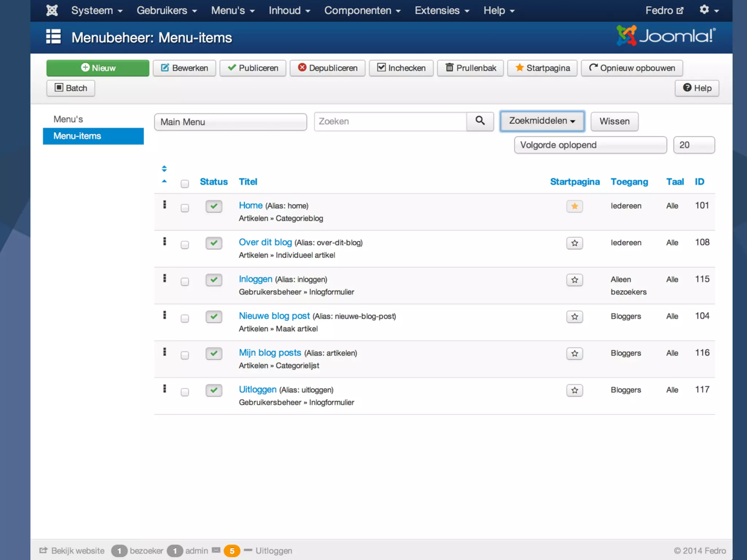This screenshot has height=560, width=747.
Task: Tick checkbox for Nieuwe blog post
Action: pyautogui.click(x=185, y=318)
